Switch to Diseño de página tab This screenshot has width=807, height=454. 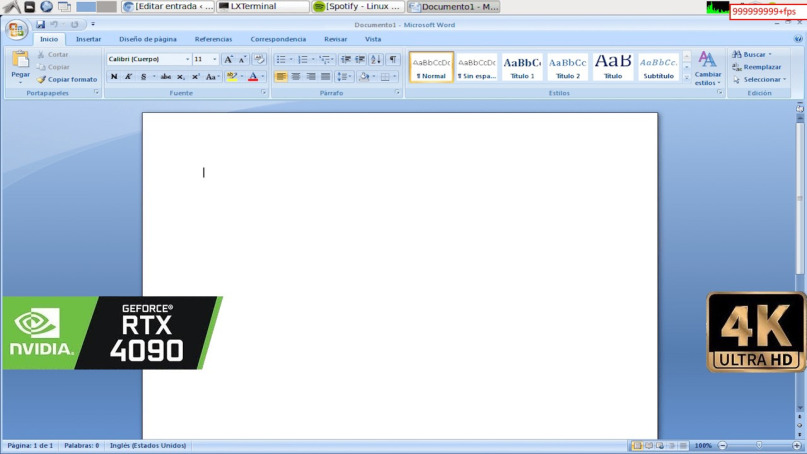click(148, 39)
